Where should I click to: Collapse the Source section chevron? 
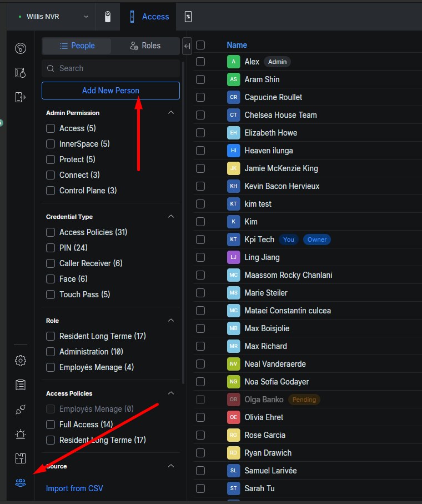pyautogui.click(x=171, y=466)
